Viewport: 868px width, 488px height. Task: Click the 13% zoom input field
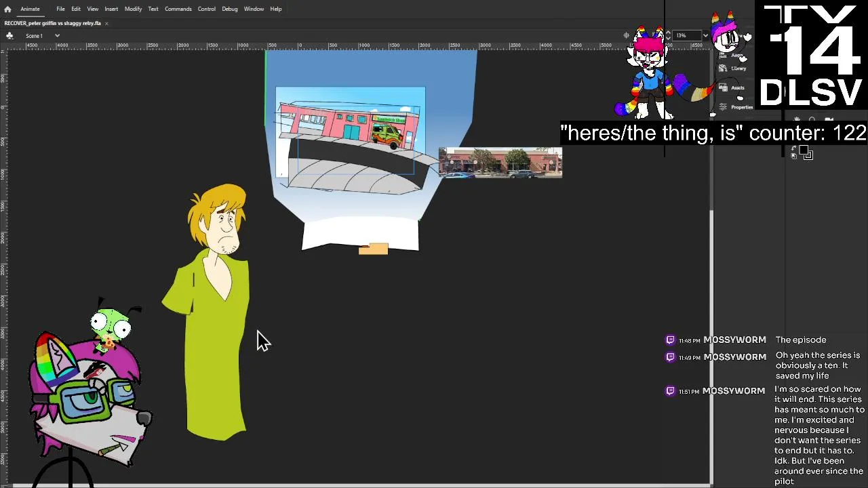(686, 35)
